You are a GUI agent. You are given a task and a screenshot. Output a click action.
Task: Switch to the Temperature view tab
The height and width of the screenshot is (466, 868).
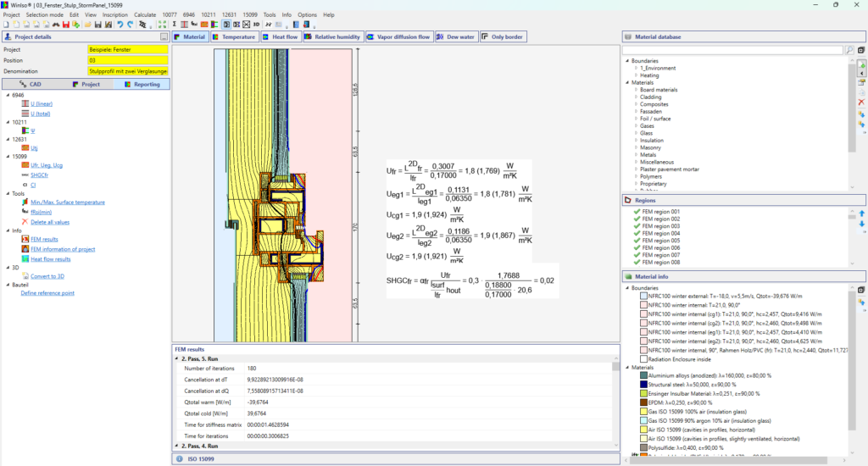[x=235, y=36]
